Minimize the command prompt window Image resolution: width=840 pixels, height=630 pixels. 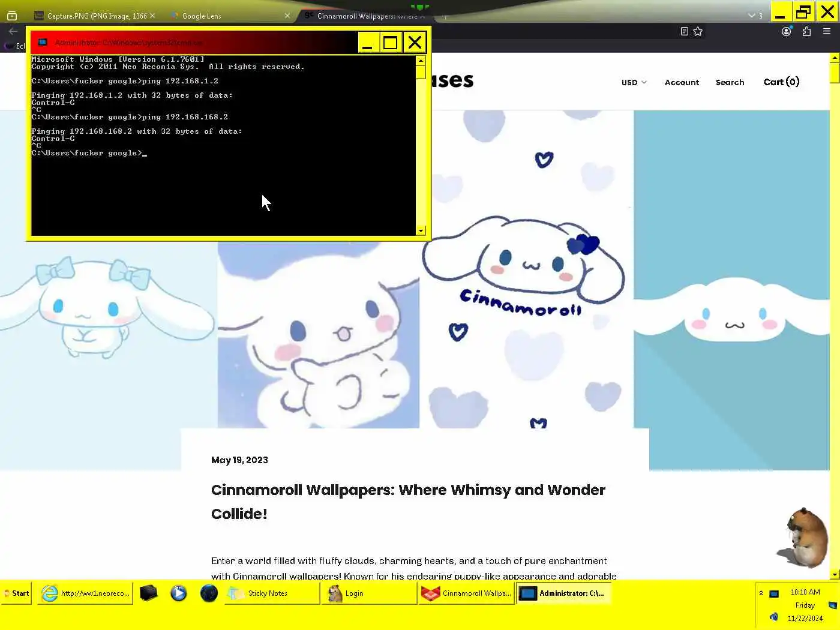point(368,43)
